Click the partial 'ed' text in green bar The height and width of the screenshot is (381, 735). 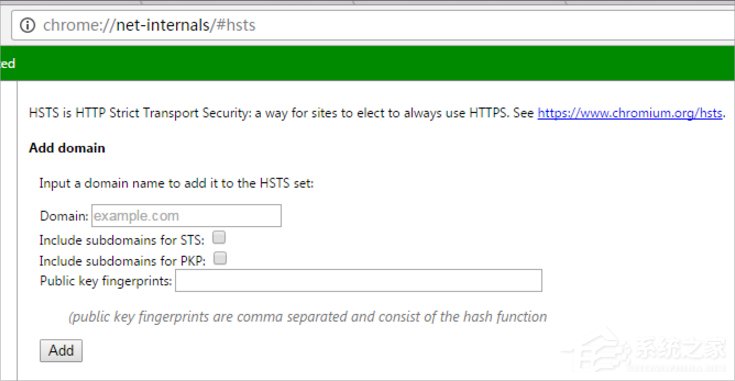[8, 63]
